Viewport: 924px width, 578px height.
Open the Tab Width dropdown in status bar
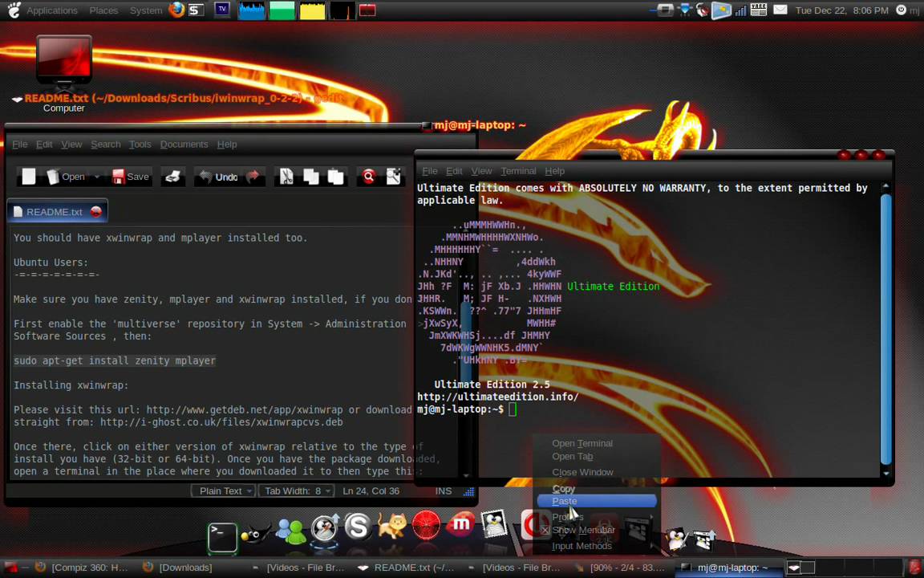pyautogui.click(x=296, y=490)
